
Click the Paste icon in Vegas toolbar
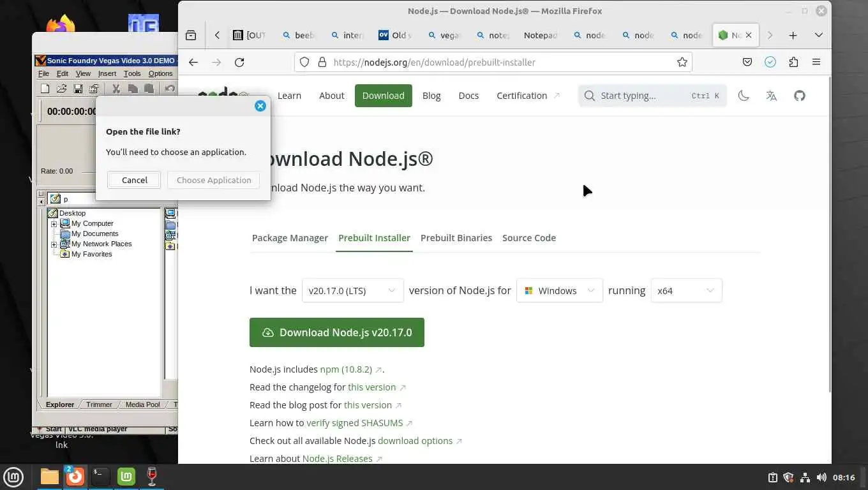click(149, 89)
